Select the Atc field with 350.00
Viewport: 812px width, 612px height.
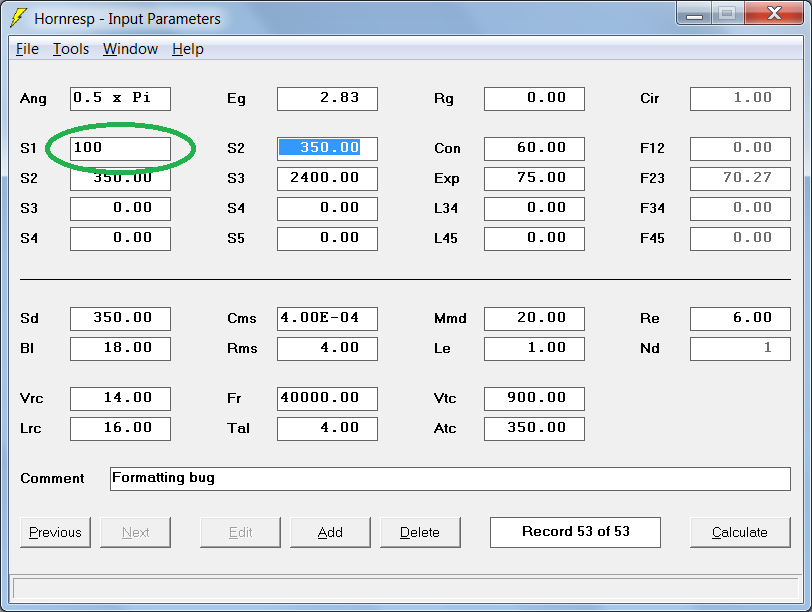[x=534, y=429]
